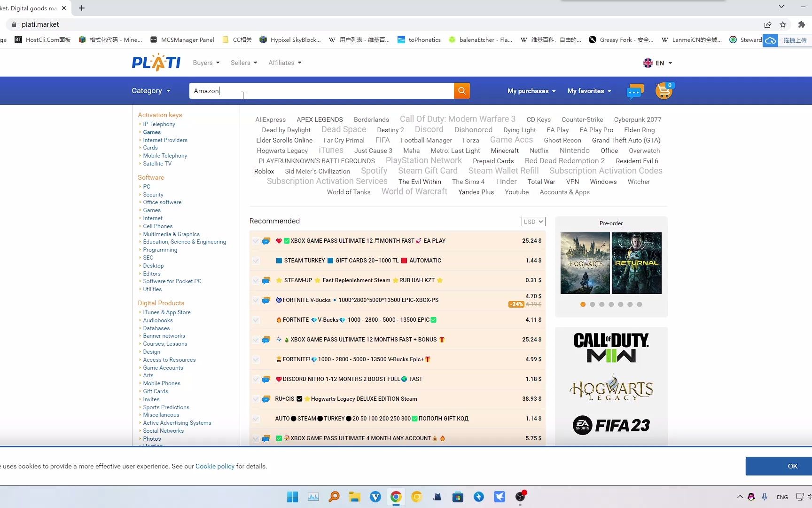Click the Plati logo
812x508 pixels.
tap(156, 63)
